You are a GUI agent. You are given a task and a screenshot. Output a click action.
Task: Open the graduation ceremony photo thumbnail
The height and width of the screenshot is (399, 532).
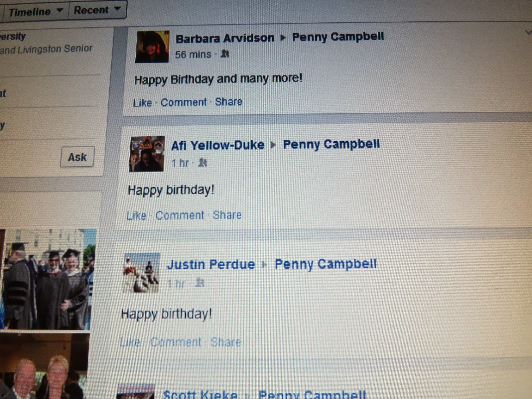tap(48, 279)
